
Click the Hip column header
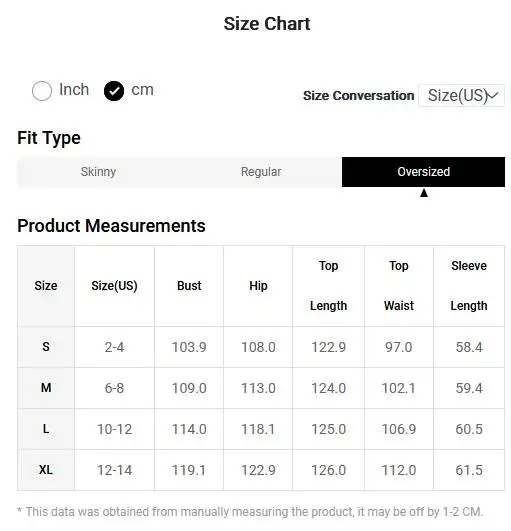(x=258, y=286)
